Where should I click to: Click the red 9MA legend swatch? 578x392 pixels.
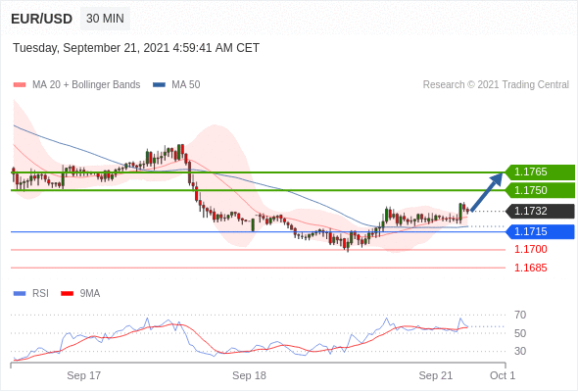[x=67, y=294]
